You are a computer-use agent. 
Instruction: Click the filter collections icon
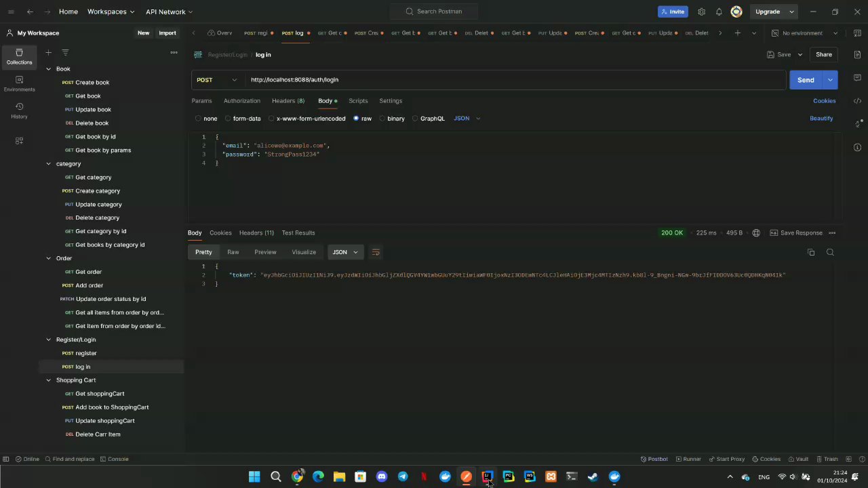65,52
